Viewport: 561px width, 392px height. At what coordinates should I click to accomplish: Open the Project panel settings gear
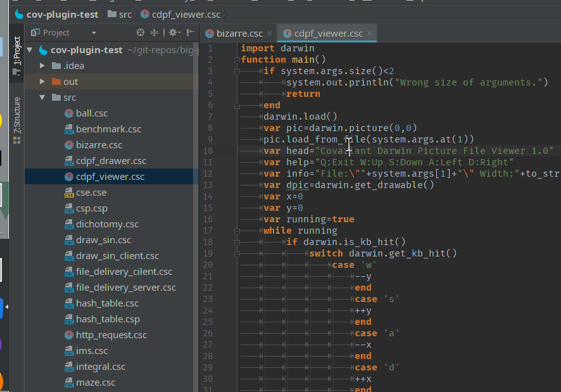(172, 32)
